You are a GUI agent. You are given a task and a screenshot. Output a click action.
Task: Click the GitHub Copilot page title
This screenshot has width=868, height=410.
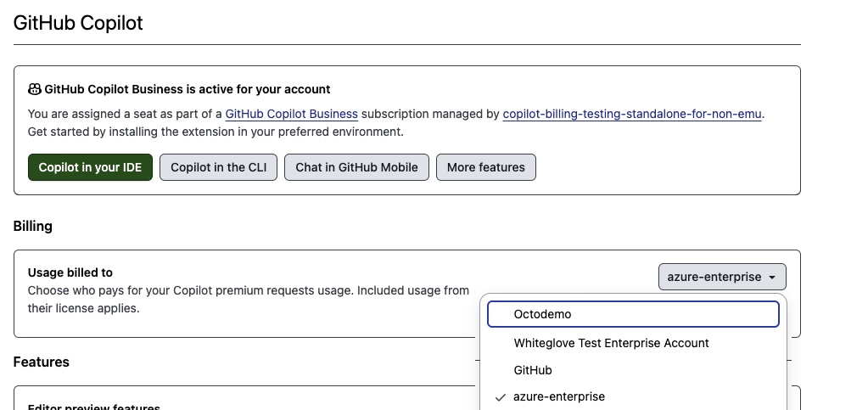(x=78, y=23)
